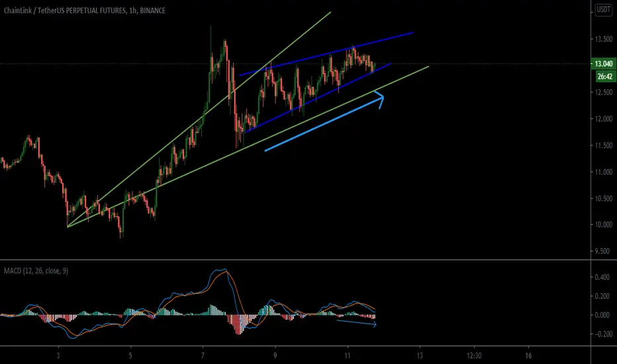Click the date label 5 on time axis

pyautogui.click(x=130, y=356)
